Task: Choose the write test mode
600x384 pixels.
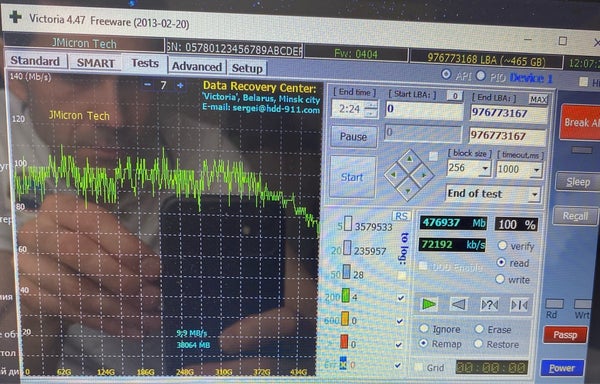Action: (500, 279)
